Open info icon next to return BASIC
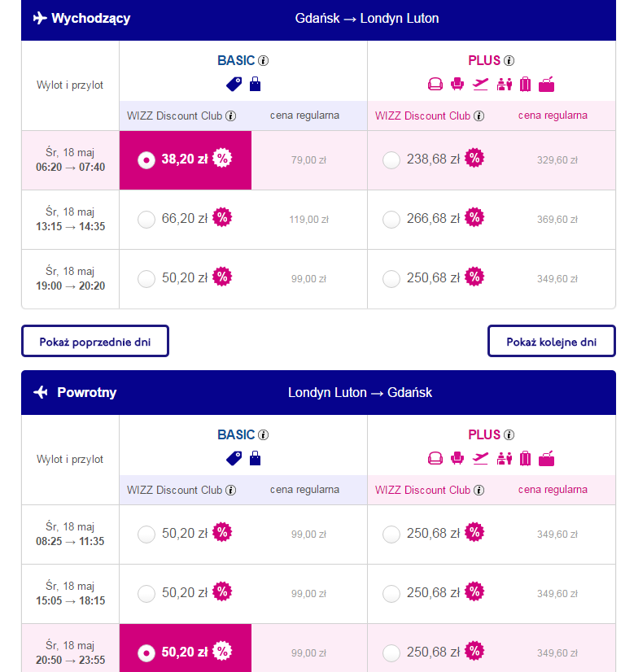 tap(263, 435)
